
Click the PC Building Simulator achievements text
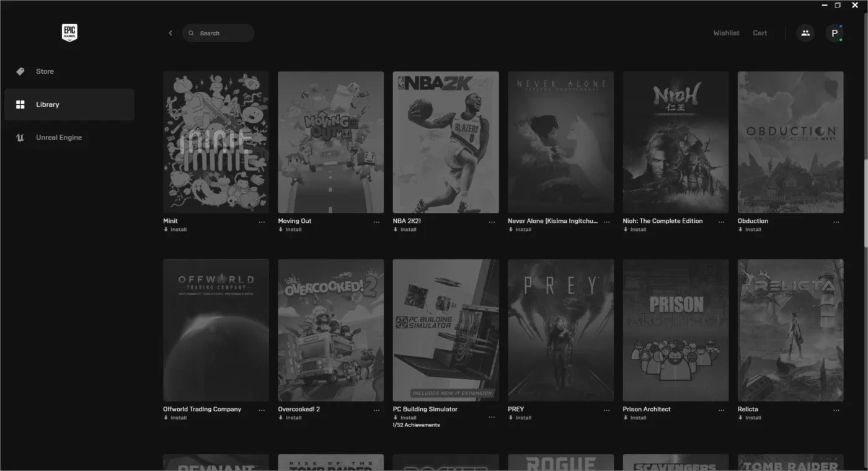pyautogui.click(x=417, y=425)
